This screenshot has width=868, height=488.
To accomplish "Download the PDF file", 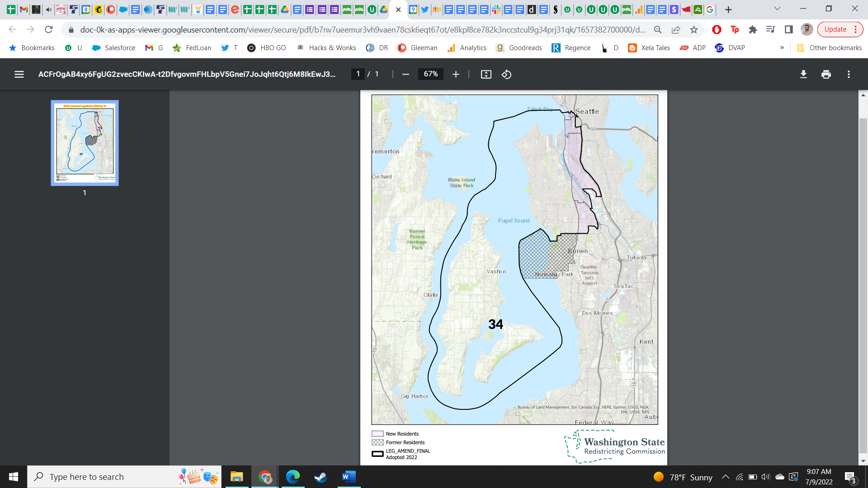I will [803, 75].
